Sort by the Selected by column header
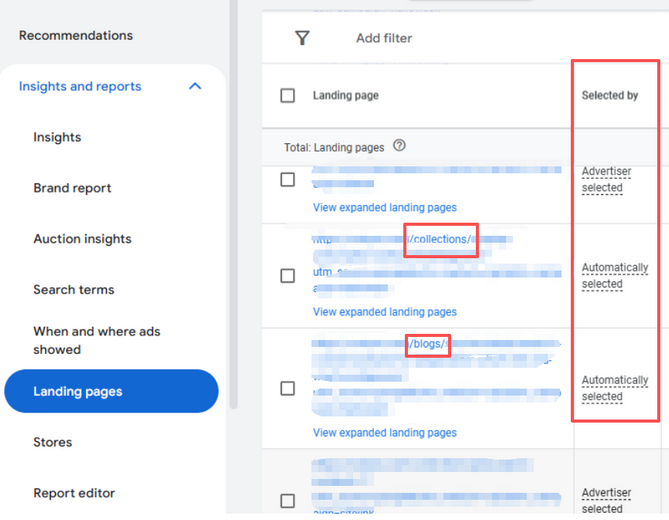Screen dimensions: 669x520 [x=610, y=96]
